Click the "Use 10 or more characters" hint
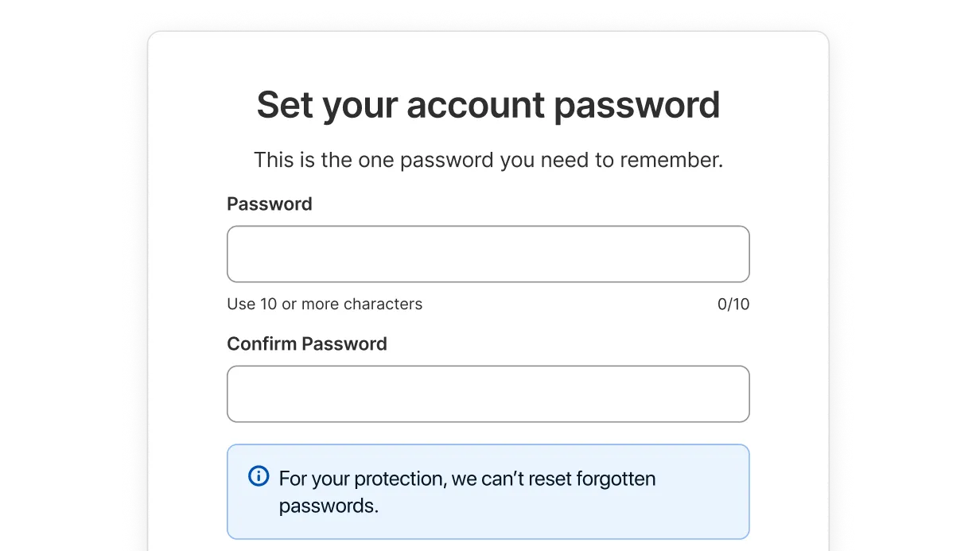This screenshot has height=551, width=980. click(x=324, y=304)
